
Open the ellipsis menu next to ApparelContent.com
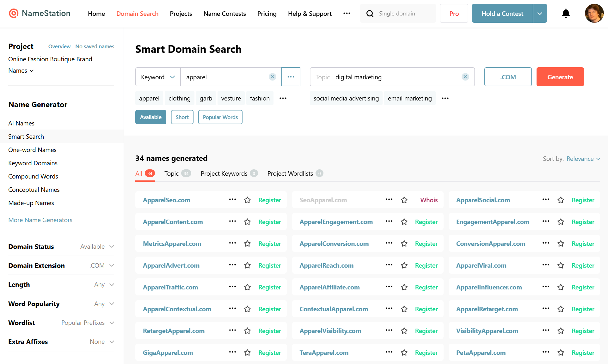232,221
